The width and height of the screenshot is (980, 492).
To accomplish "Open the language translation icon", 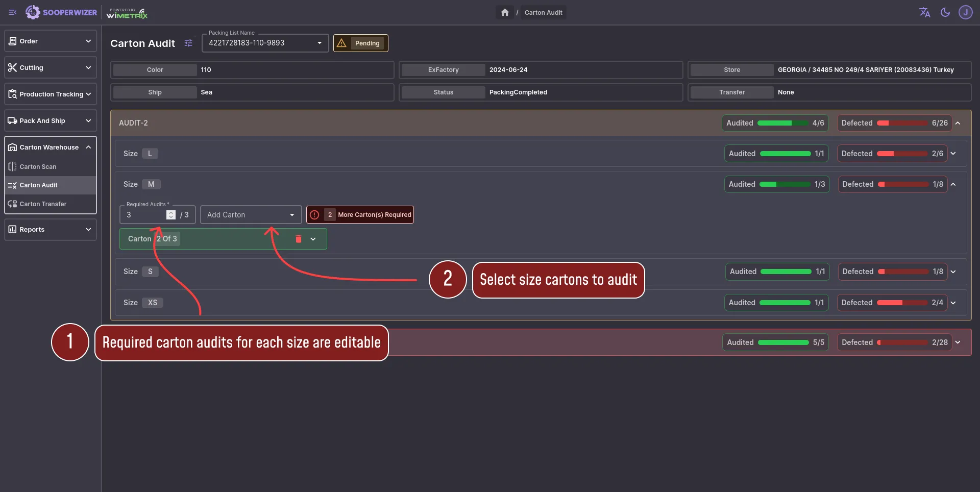I will pos(925,12).
